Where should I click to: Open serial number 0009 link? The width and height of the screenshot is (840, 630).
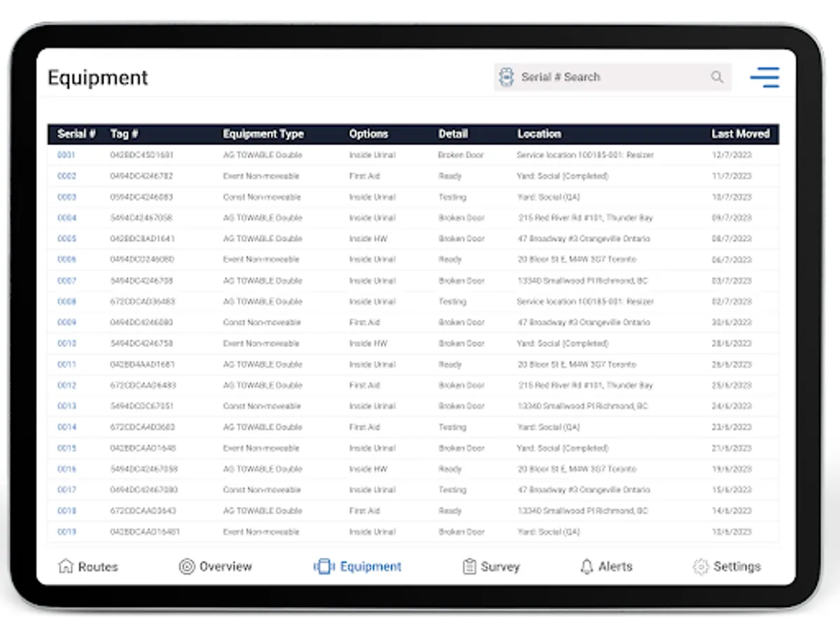pos(66,322)
